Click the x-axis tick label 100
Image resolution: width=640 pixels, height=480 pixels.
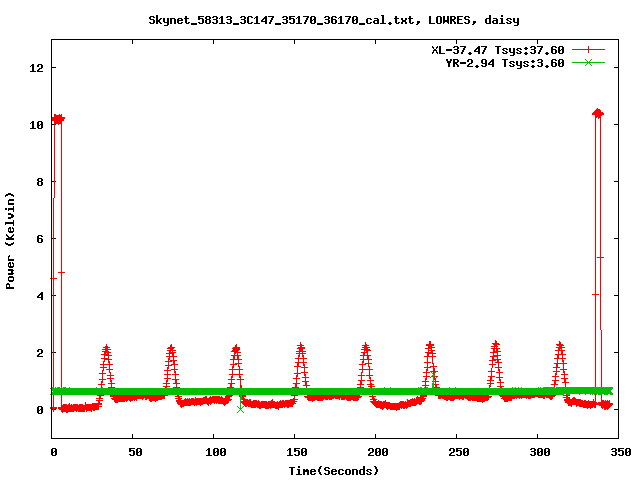pyautogui.click(x=216, y=452)
